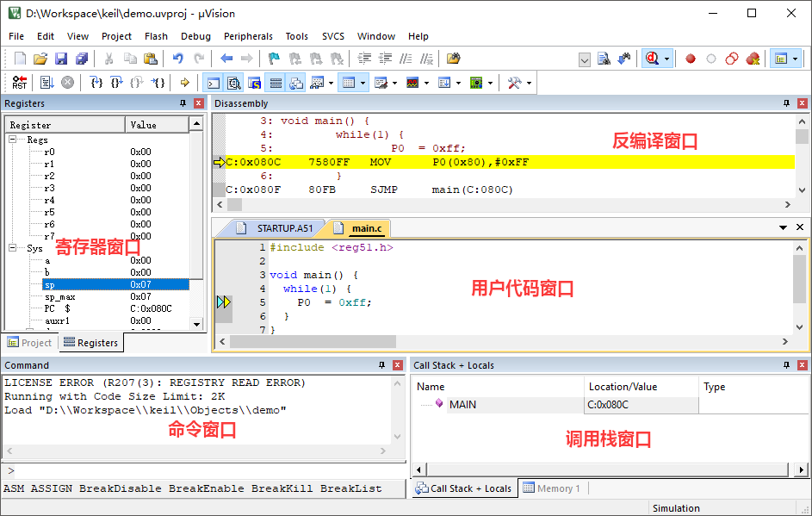This screenshot has width=812, height=516.
Task: Click the Step Over icon
Action: [x=116, y=83]
